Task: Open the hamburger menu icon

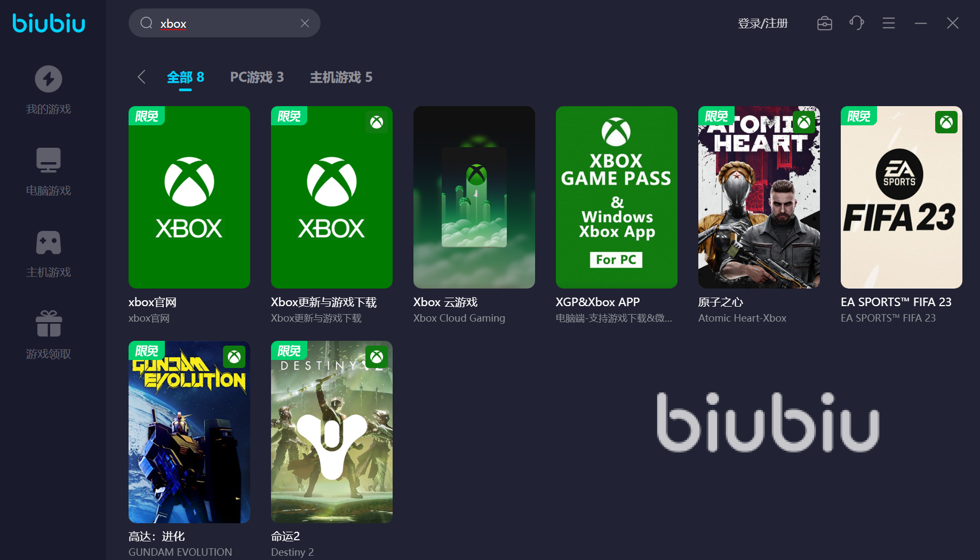Action: [x=889, y=23]
